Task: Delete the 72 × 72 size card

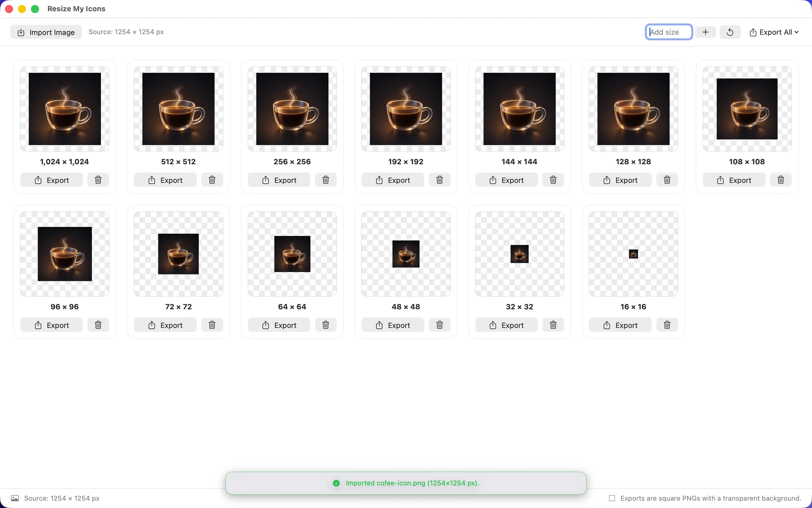Action: tap(212, 325)
